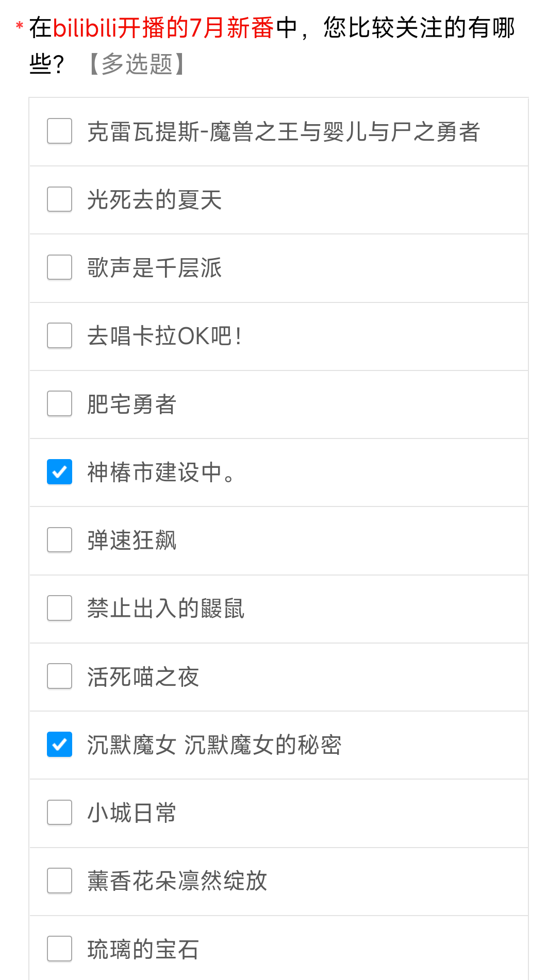Click the 活死喵之夜 option text
The width and height of the screenshot is (547, 980).
click(x=143, y=677)
